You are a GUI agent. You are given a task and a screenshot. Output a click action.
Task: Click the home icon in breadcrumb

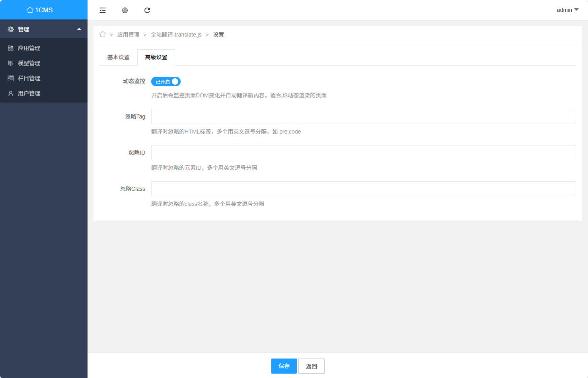tap(103, 35)
